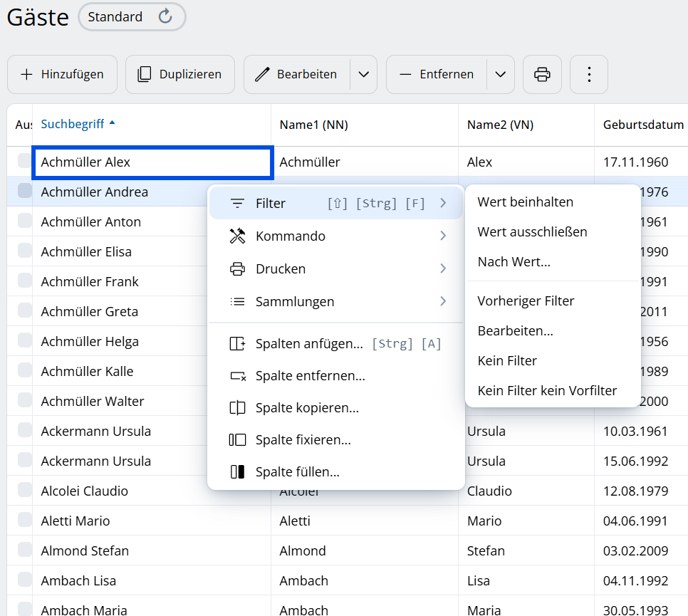This screenshot has height=616, width=688.
Task: Click the printer icon button in toolbar
Action: click(542, 75)
